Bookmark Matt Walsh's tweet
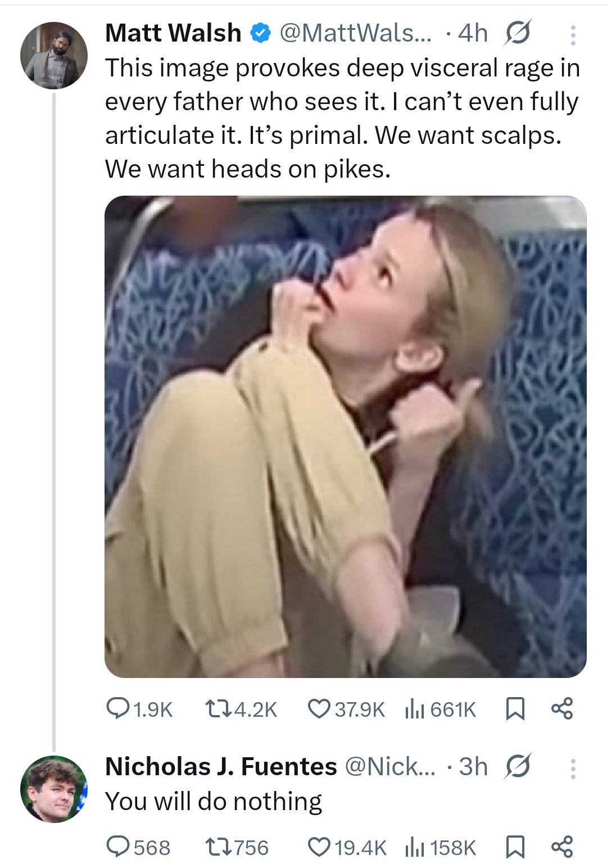Viewport: 607px width, 868px height. [515, 709]
